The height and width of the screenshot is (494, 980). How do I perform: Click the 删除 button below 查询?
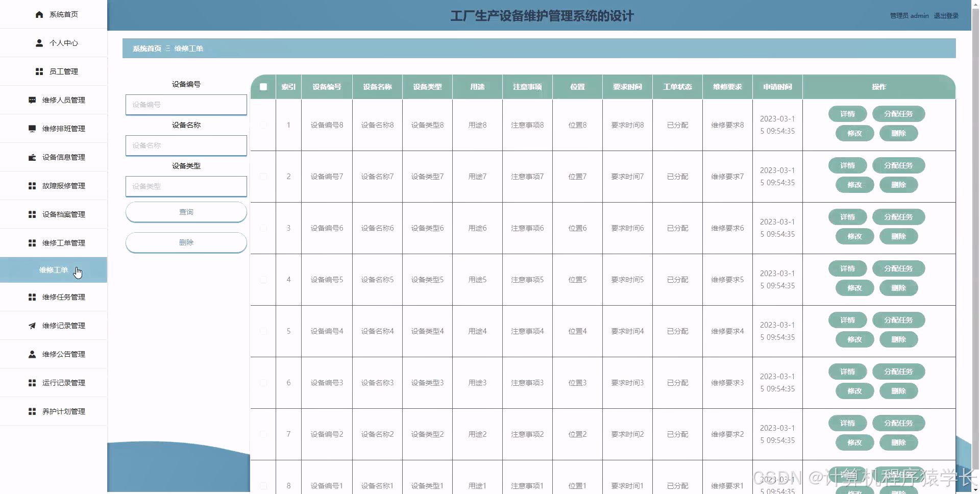186,242
